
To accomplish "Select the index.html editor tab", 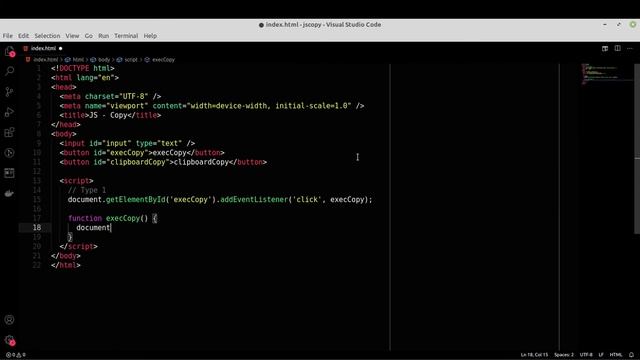I will [44, 48].
